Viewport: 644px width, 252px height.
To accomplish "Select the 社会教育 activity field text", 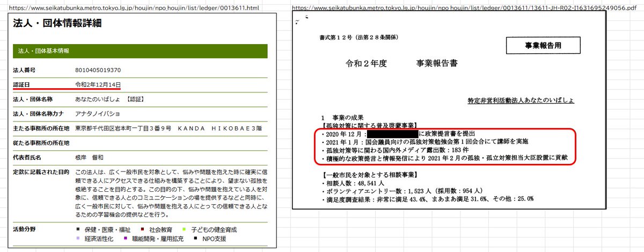I will pyautogui.click(x=162, y=230).
